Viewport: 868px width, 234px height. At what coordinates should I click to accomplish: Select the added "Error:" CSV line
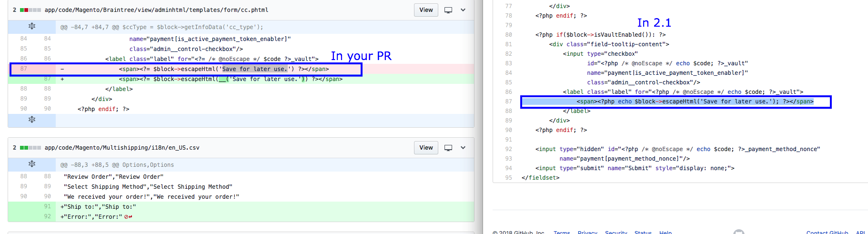pos(265,216)
